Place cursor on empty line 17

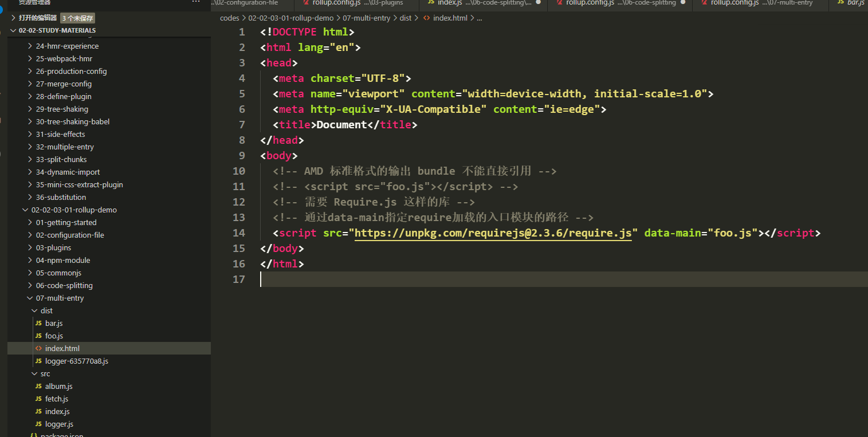[x=564, y=279]
